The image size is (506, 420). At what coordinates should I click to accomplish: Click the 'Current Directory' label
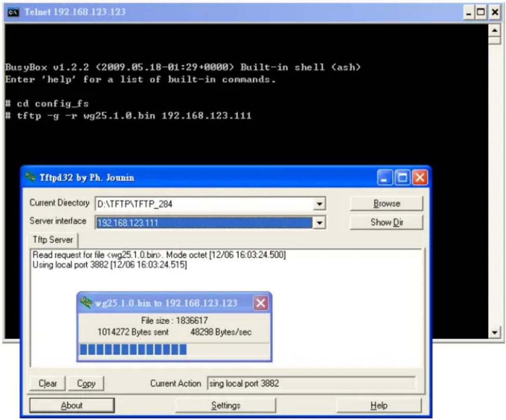click(x=59, y=203)
